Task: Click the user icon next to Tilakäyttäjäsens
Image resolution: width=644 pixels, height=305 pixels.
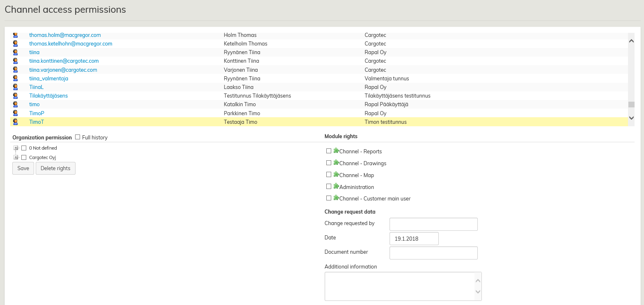Action: [16, 96]
